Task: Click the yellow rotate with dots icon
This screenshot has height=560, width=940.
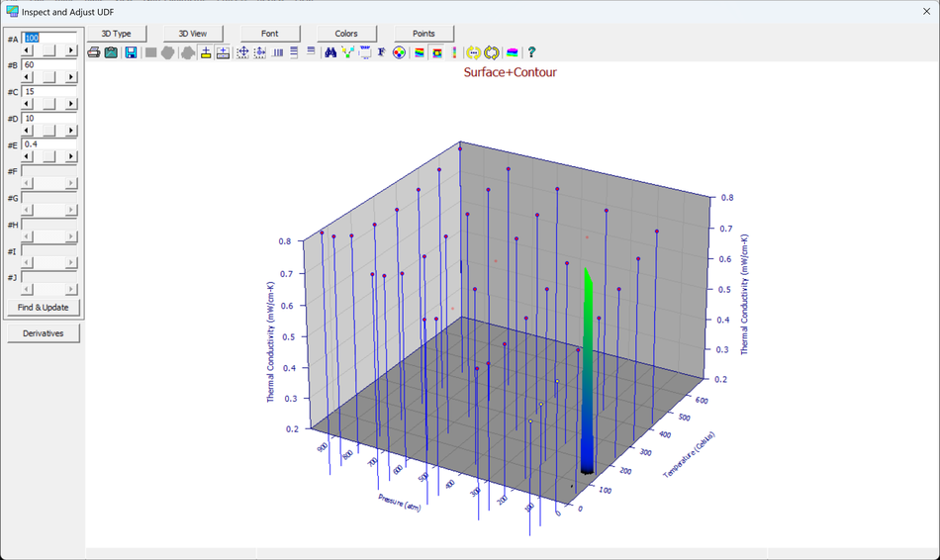Action: [474, 52]
